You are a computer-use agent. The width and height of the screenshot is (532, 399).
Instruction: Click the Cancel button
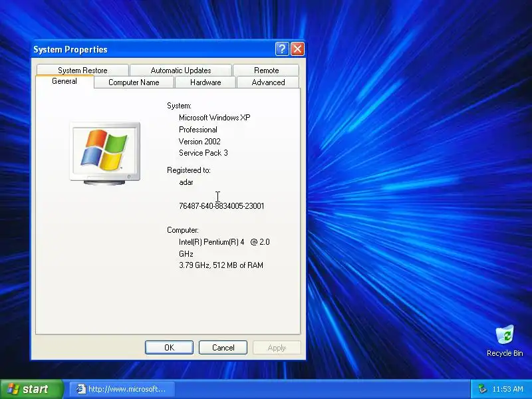(x=223, y=347)
